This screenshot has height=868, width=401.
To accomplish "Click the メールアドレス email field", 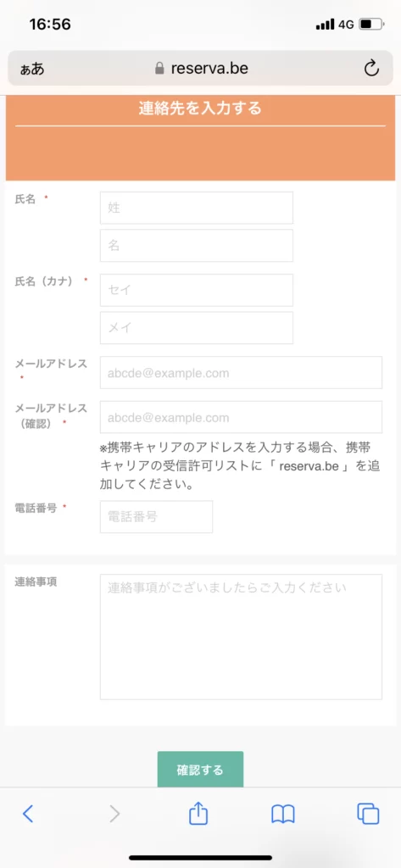I will click(x=241, y=373).
